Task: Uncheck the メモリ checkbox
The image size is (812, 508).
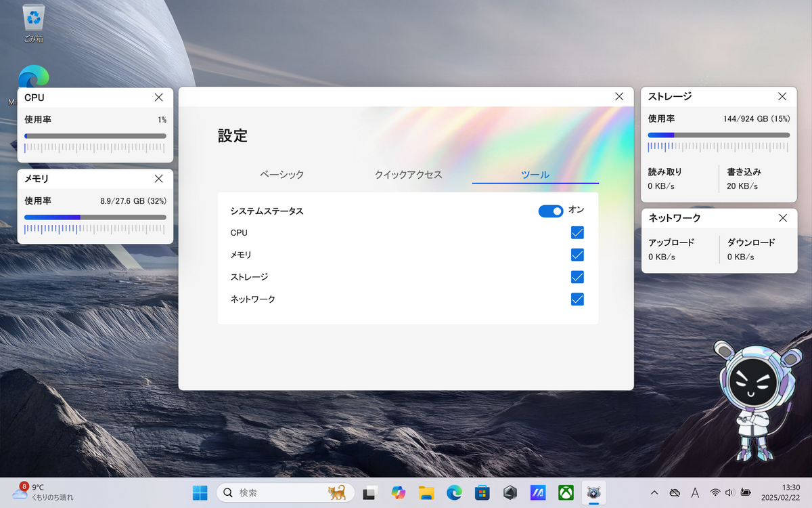Action: [577, 255]
